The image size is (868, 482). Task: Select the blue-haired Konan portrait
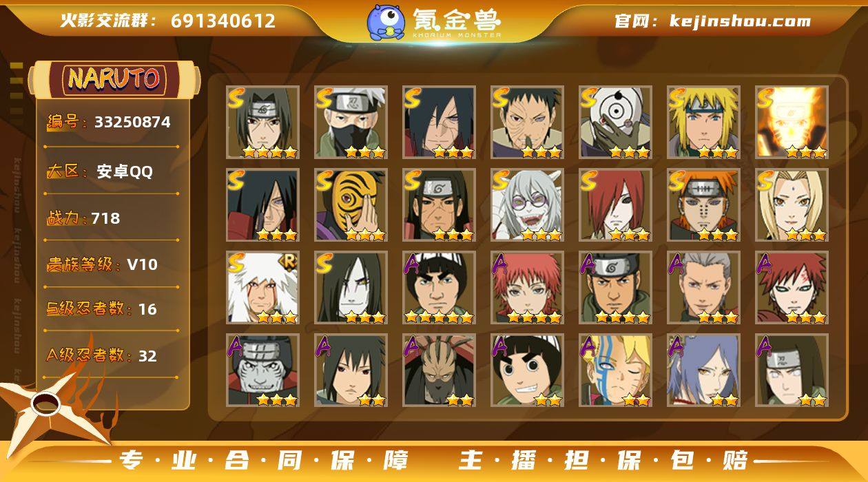(703, 370)
